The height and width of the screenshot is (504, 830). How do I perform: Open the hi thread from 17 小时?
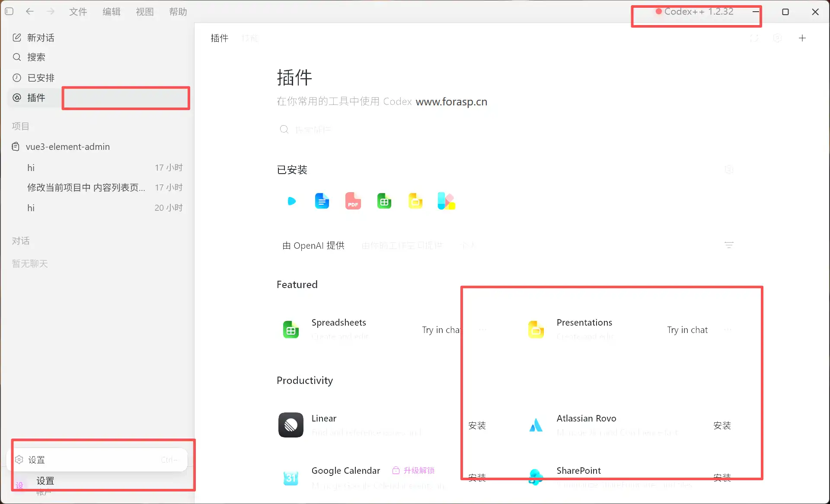99,168
